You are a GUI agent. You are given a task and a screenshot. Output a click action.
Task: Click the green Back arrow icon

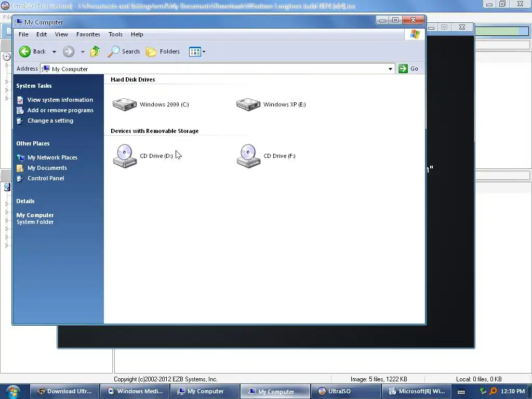[25, 51]
